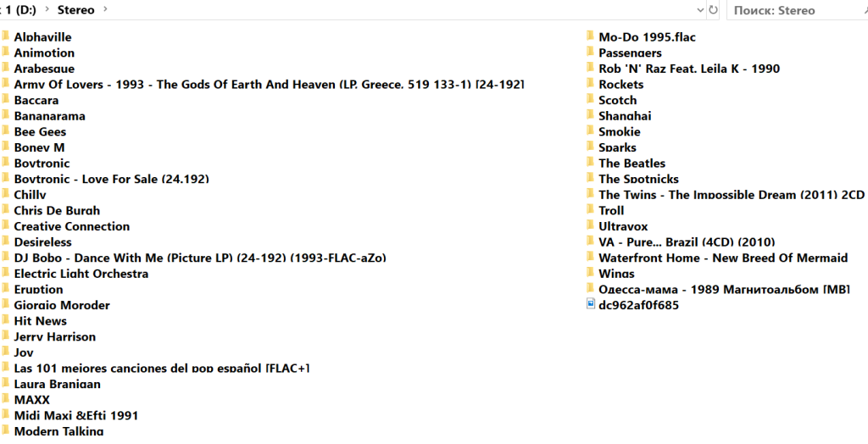Click the folder icon next to Passengers

tap(590, 52)
